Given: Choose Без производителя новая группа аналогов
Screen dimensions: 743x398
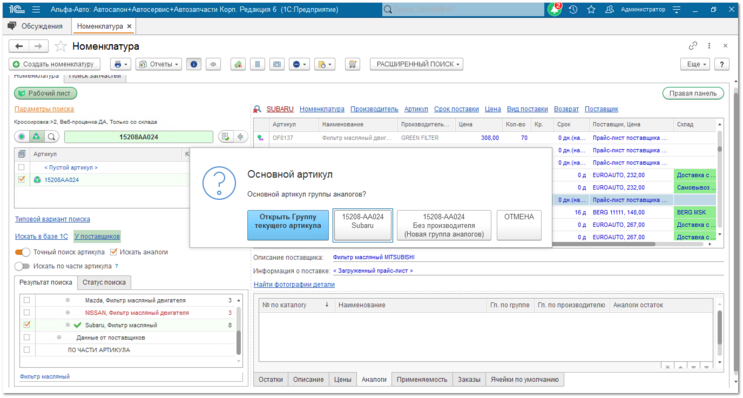Looking at the screenshot, I should 444,225.
